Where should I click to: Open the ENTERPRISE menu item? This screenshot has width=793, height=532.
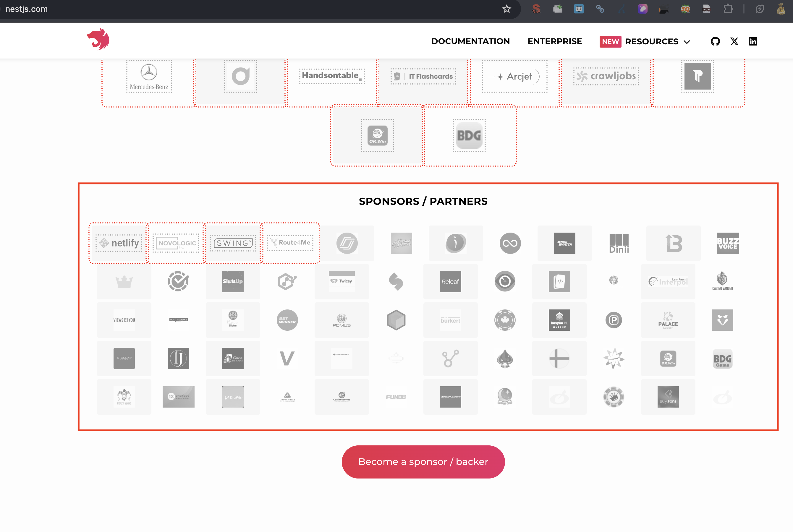[x=554, y=41]
